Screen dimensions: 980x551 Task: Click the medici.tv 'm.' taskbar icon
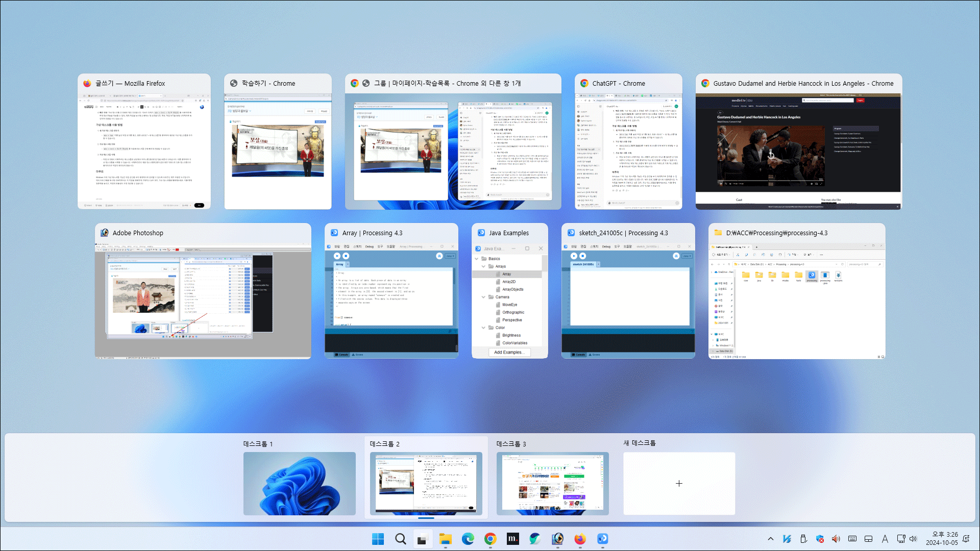[512, 539]
